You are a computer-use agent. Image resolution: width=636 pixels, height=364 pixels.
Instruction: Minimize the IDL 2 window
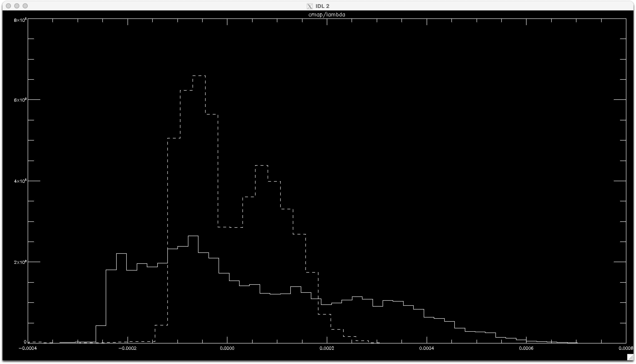[17, 6]
